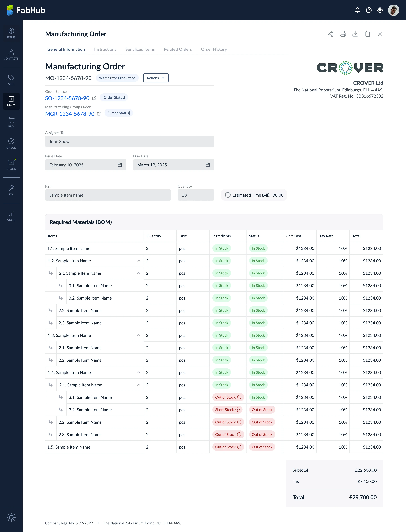
Task: Open the Check module
Action: pyautogui.click(x=11, y=144)
